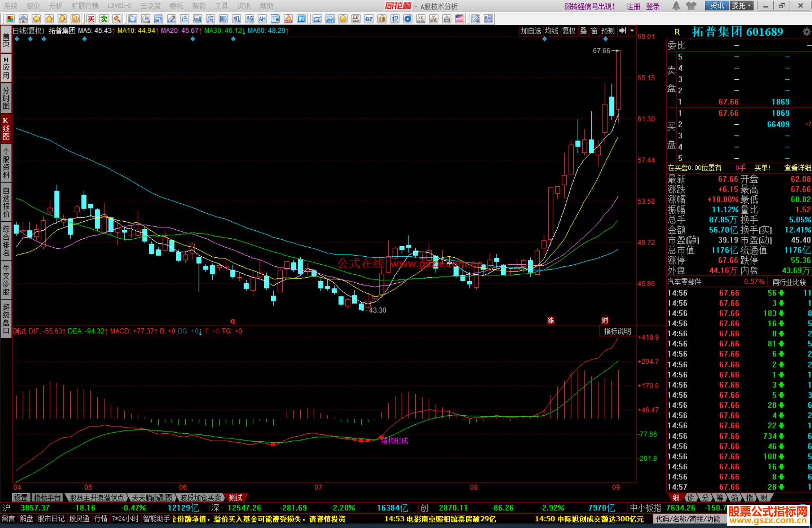Click the 代码/名称/简拼/功能 search field

pos(688,519)
